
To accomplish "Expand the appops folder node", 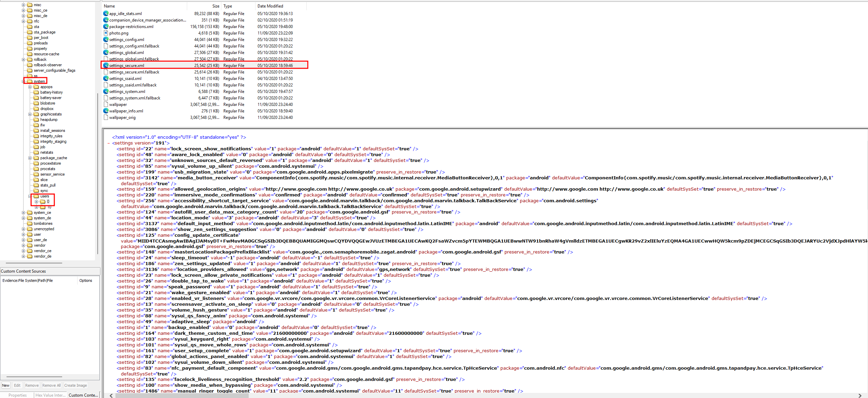I will (x=30, y=87).
